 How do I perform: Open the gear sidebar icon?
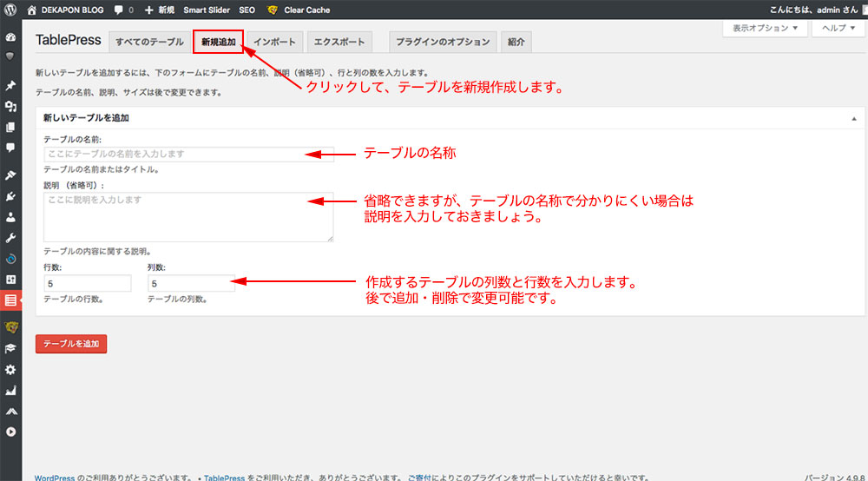[10, 370]
